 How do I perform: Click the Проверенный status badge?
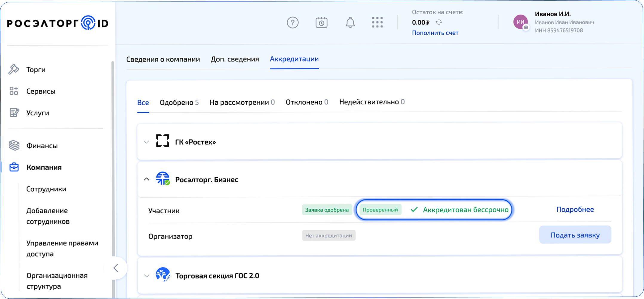(x=380, y=210)
